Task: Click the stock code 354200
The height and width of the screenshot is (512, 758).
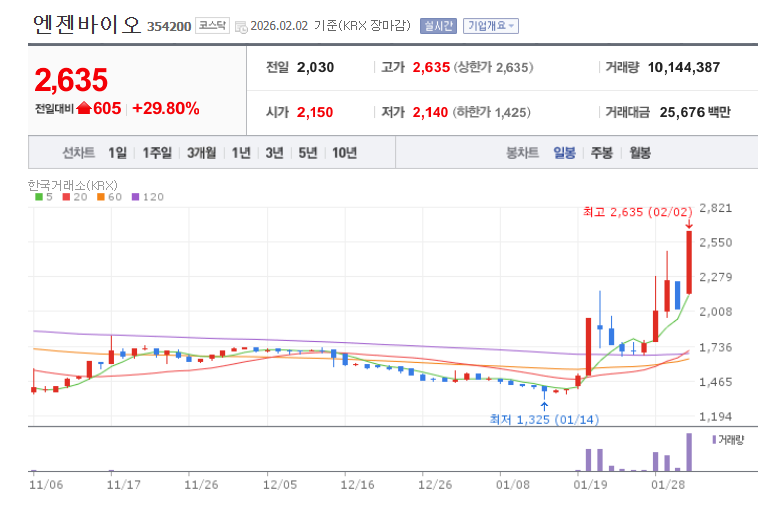Action: click(169, 27)
